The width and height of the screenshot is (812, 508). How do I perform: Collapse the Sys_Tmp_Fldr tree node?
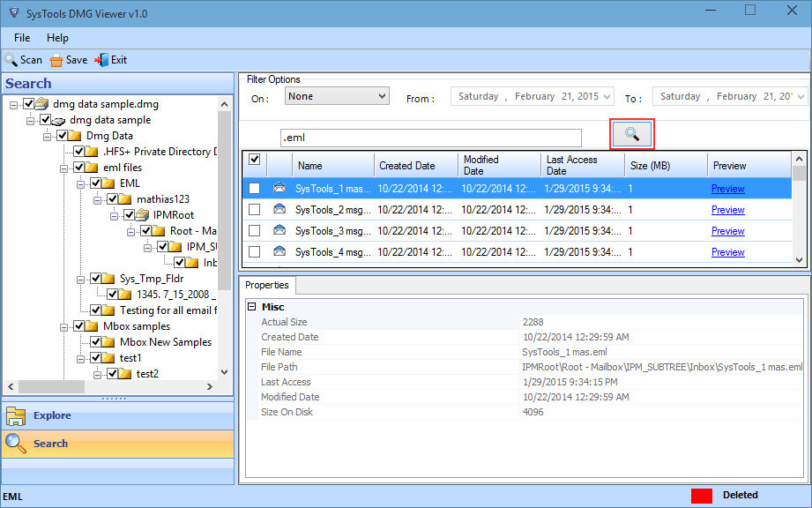click(80, 280)
